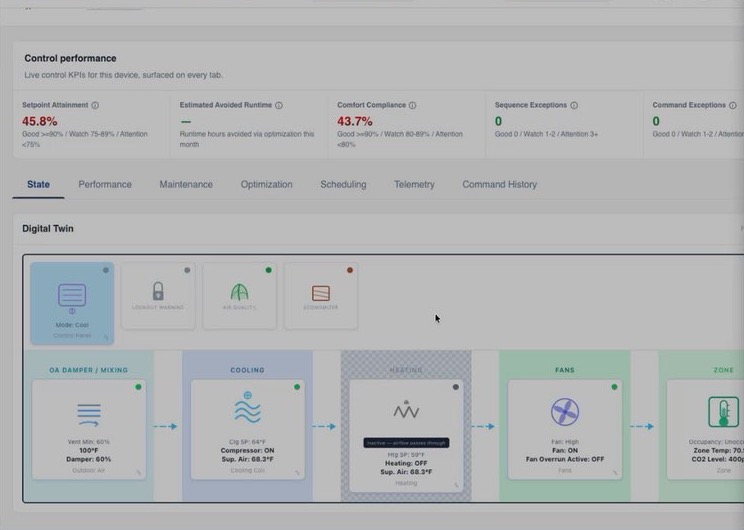Click the Lockout Warning padlock icon

158,291
